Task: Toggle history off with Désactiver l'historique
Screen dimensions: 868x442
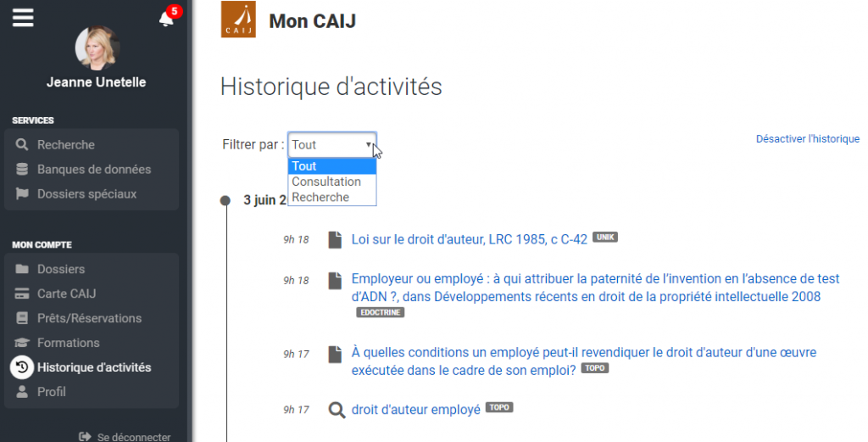Action: pos(807,139)
